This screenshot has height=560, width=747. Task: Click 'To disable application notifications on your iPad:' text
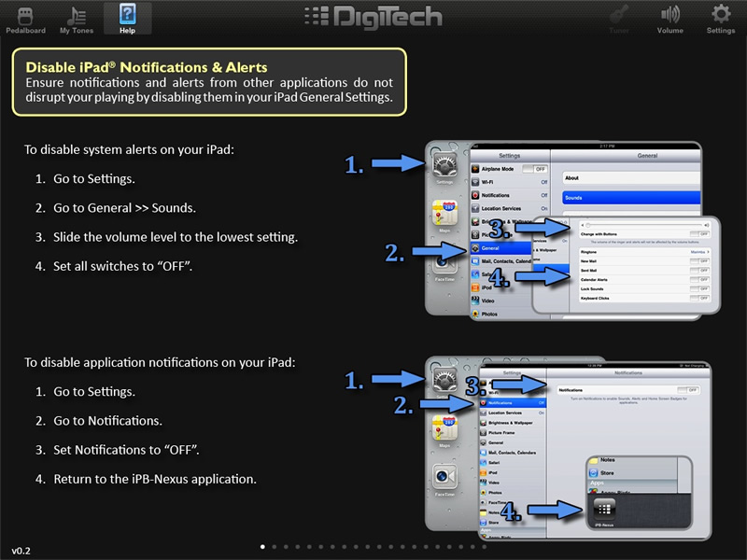(x=160, y=362)
